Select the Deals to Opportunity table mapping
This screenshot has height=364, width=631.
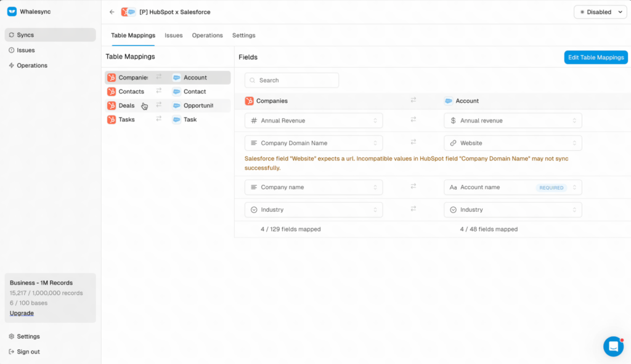(x=168, y=106)
